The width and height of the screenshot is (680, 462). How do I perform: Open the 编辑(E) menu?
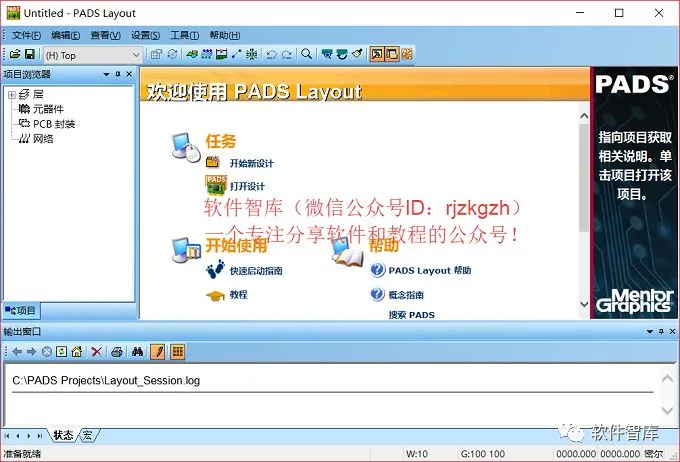click(65, 36)
